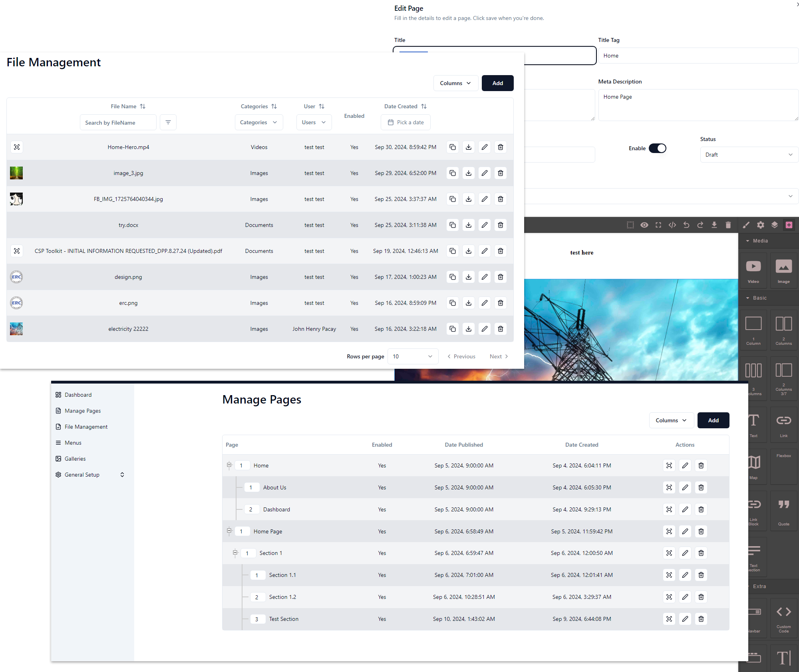Open the code view icon in the builder toolbar
The width and height of the screenshot is (799, 672).
pos(672,225)
